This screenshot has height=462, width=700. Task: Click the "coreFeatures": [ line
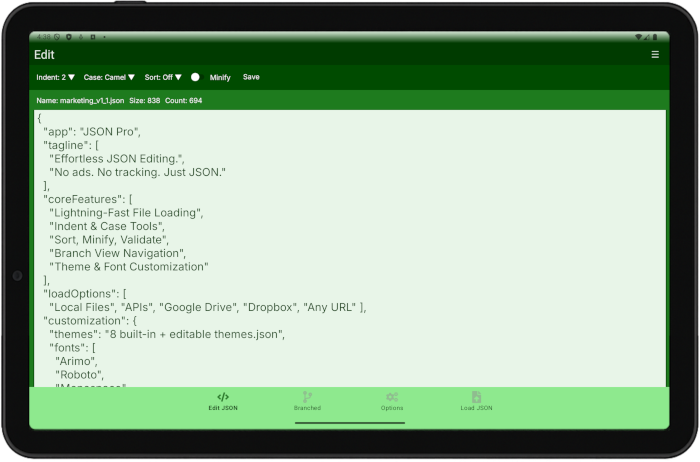click(x=88, y=199)
